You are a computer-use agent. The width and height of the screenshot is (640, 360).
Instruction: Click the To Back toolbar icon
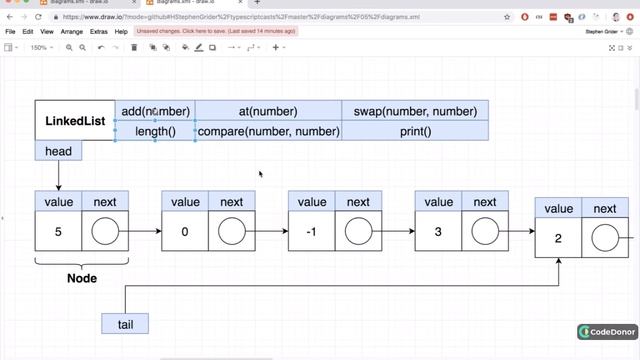[x=167, y=48]
